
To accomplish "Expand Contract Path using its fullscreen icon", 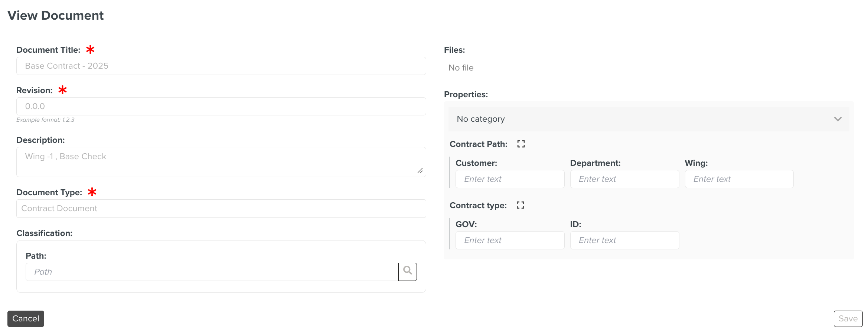I will pyautogui.click(x=521, y=144).
